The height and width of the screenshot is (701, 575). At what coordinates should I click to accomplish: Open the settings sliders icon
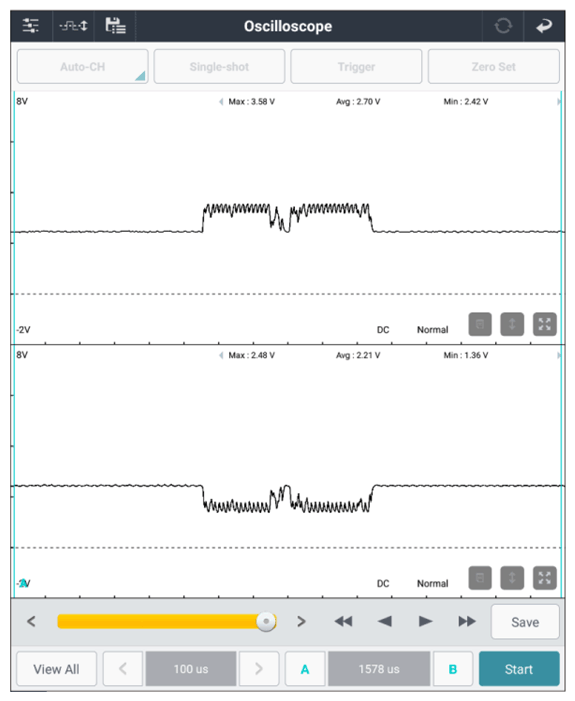click(30, 26)
